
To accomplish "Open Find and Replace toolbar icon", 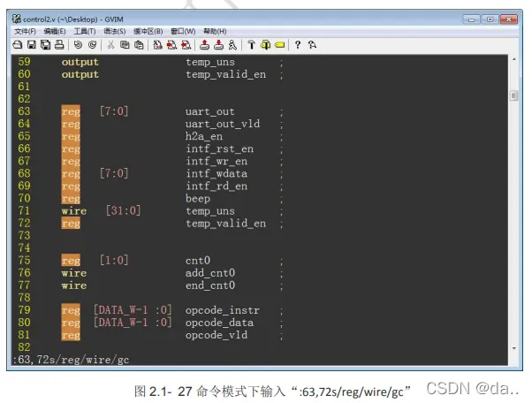I will point(157,45).
